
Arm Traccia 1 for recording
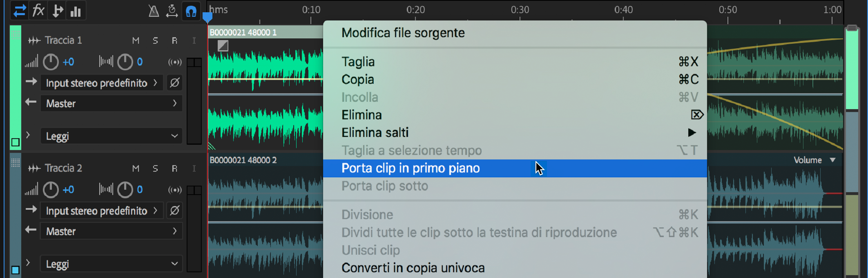174,40
